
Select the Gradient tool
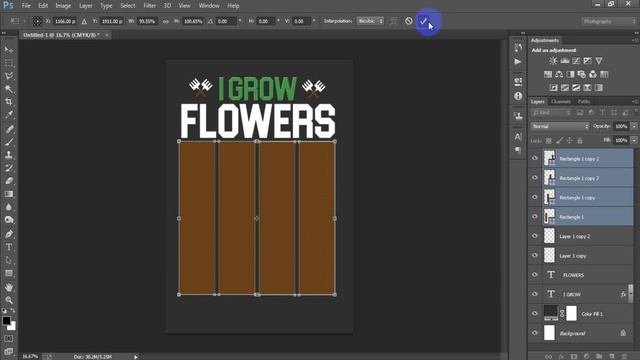[9, 194]
